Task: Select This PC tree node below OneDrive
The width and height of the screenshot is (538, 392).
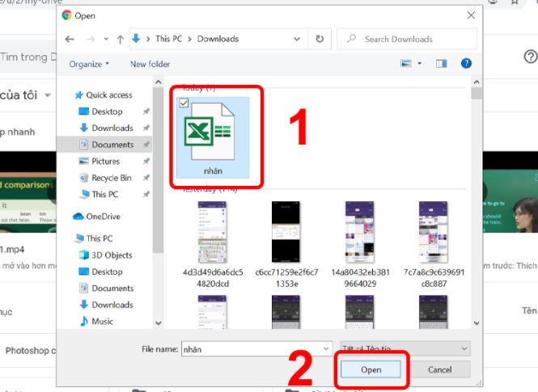Action: coord(93,238)
